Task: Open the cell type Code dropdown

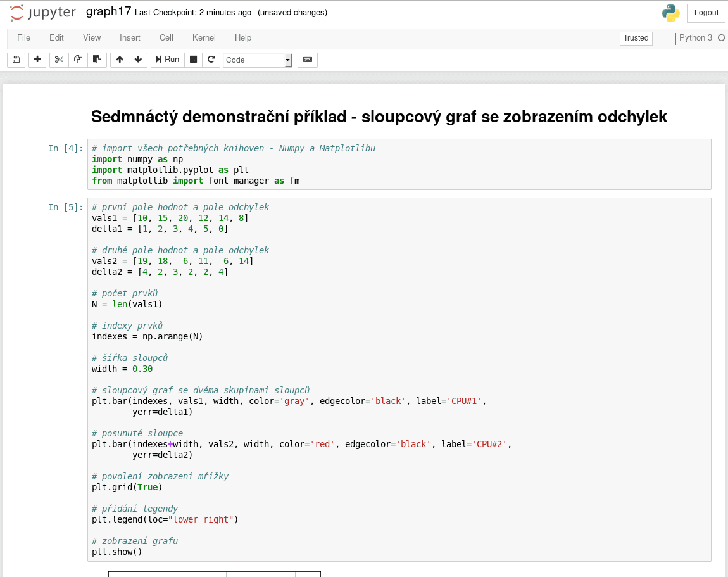Action: point(258,60)
